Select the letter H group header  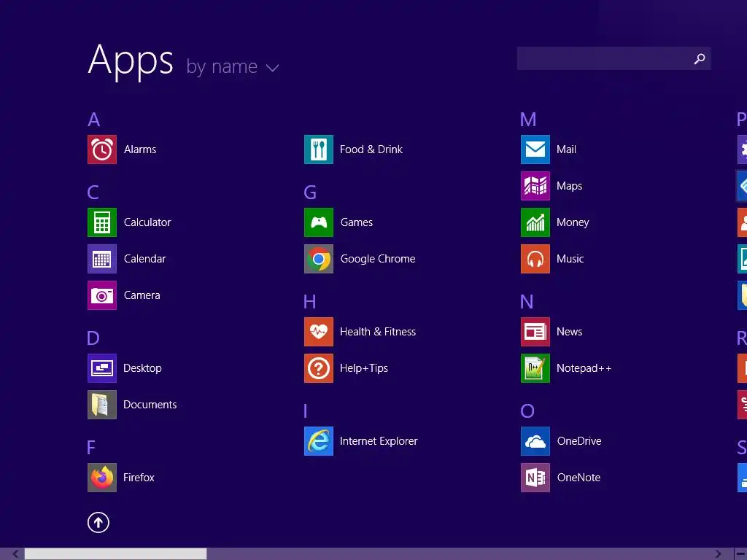(309, 302)
